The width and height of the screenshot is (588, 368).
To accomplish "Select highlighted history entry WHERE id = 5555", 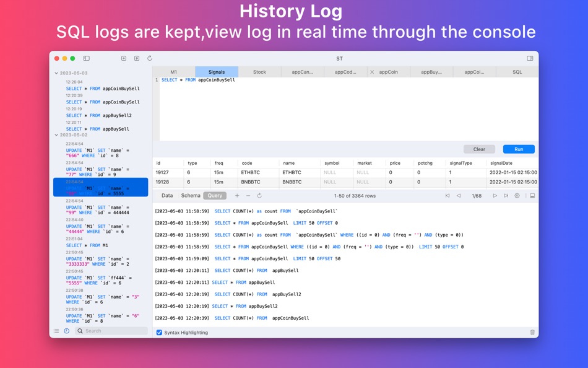I will tap(100, 187).
